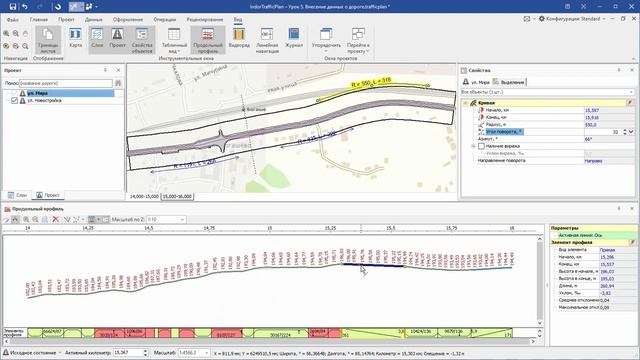Switch to the Проект ribbon tab
The image size is (640, 360).
coord(66,19)
